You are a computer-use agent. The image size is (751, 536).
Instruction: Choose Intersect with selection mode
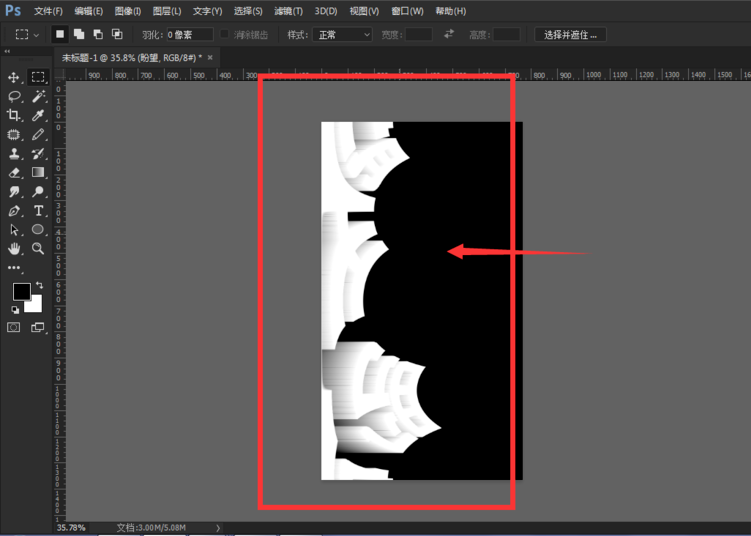(x=117, y=34)
